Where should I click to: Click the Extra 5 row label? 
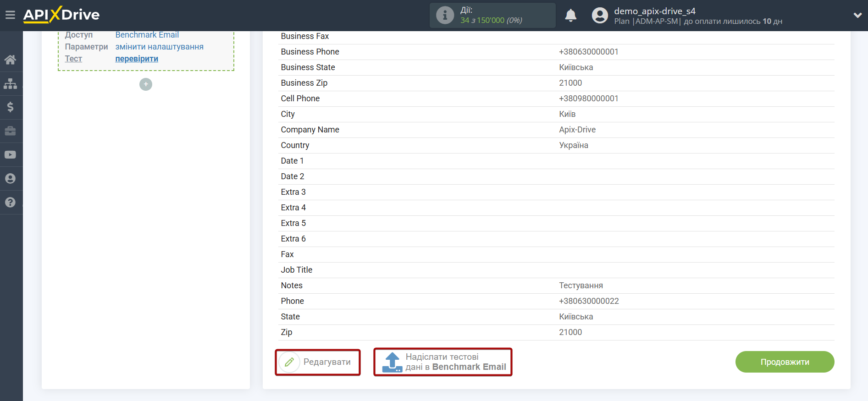click(293, 223)
